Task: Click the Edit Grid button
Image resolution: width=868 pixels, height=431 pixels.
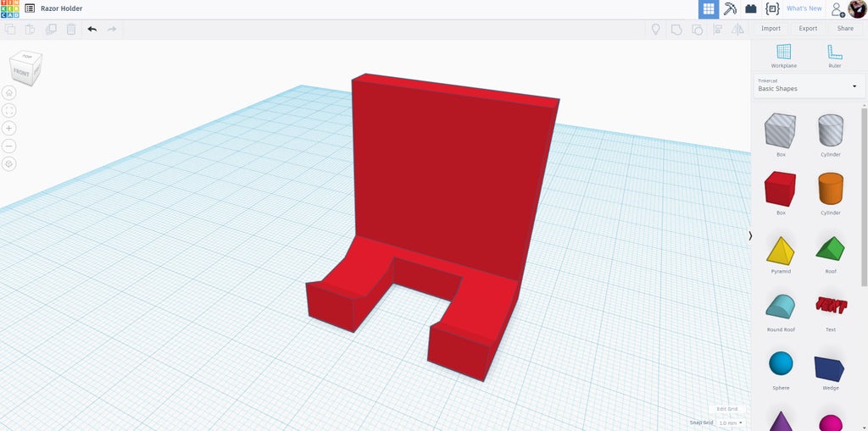Action: 726,409
